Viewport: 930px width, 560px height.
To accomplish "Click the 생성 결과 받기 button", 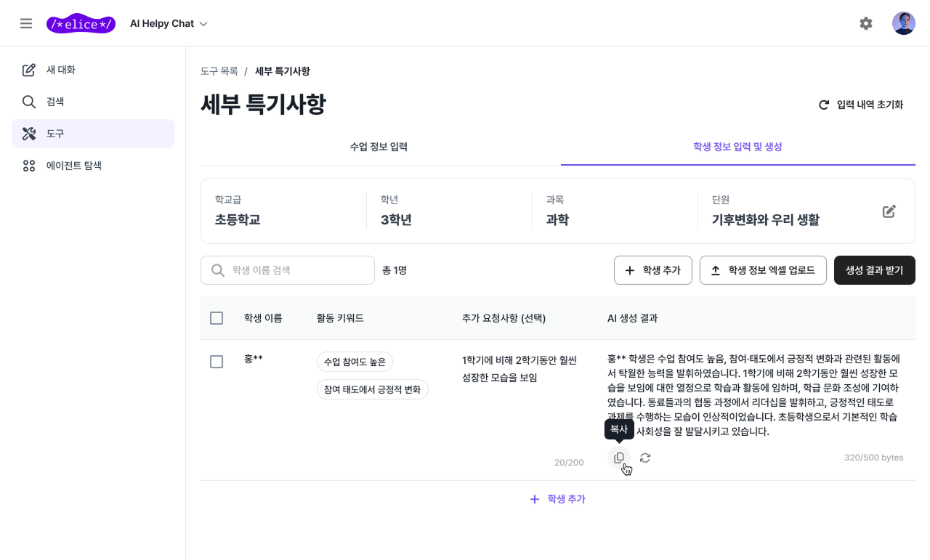I will [x=874, y=269].
